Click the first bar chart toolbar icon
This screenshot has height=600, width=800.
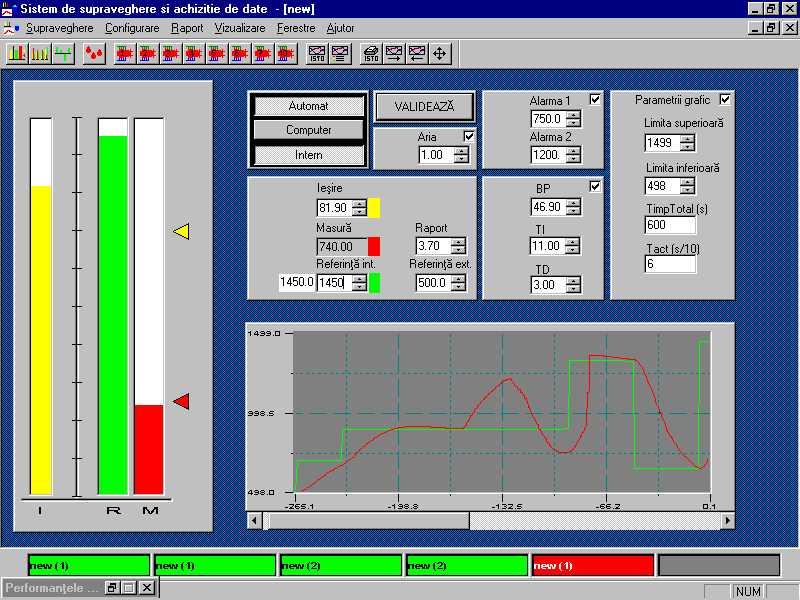tap(17, 53)
